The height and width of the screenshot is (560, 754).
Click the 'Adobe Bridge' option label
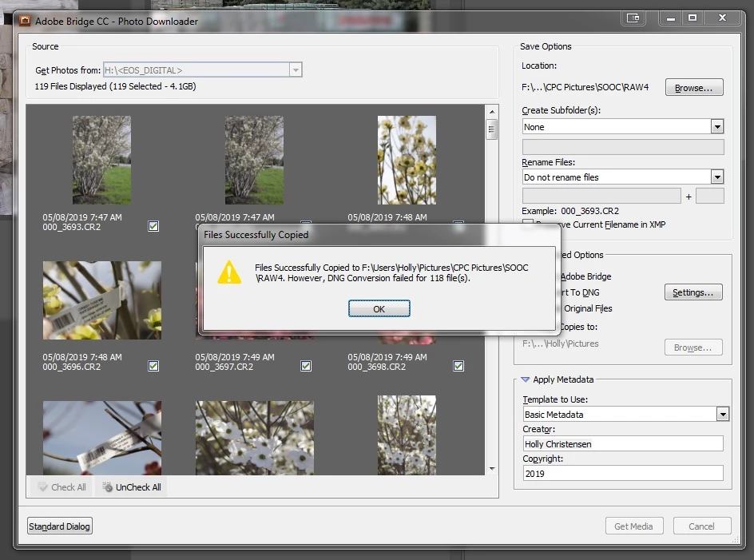point(585,276)
